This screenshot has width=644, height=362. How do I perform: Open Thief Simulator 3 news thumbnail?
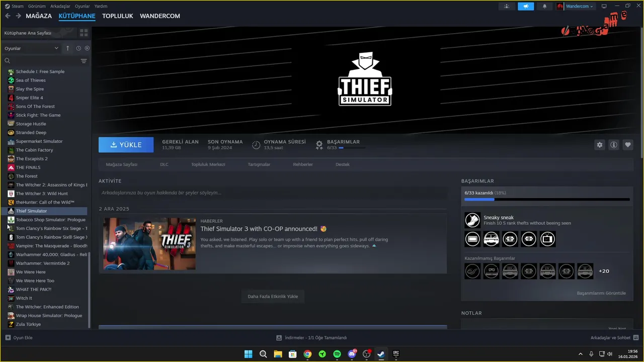(149, 244)
